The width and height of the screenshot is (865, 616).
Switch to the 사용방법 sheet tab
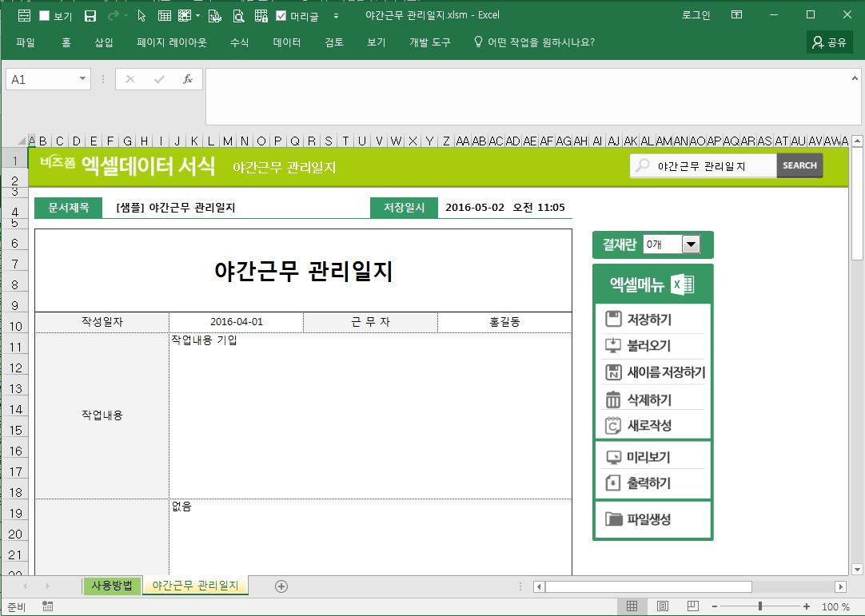112,586
